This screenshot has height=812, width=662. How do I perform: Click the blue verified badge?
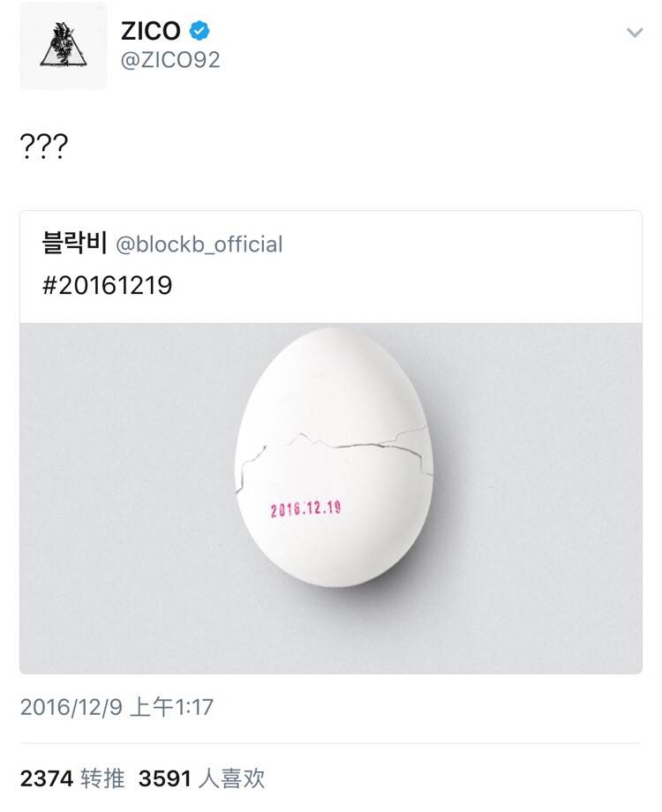[201, 32]
